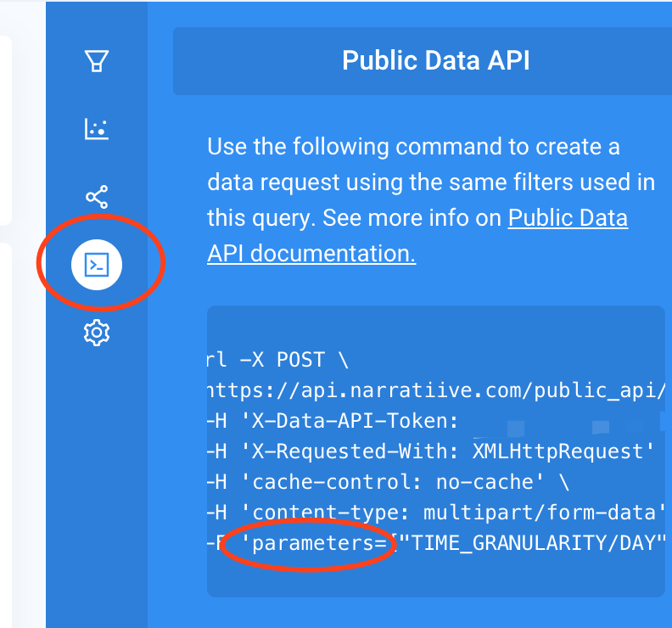The image size is (672, 628).
Task: Click the parameters TIME_GRANULARITY/DAY line
Action: [x=436, y=543]
